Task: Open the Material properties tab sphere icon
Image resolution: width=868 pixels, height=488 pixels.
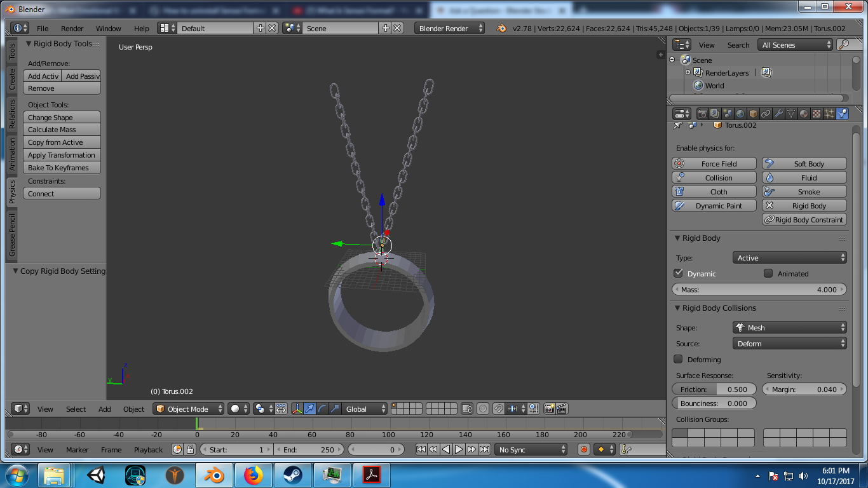Action: click(804, 114)
